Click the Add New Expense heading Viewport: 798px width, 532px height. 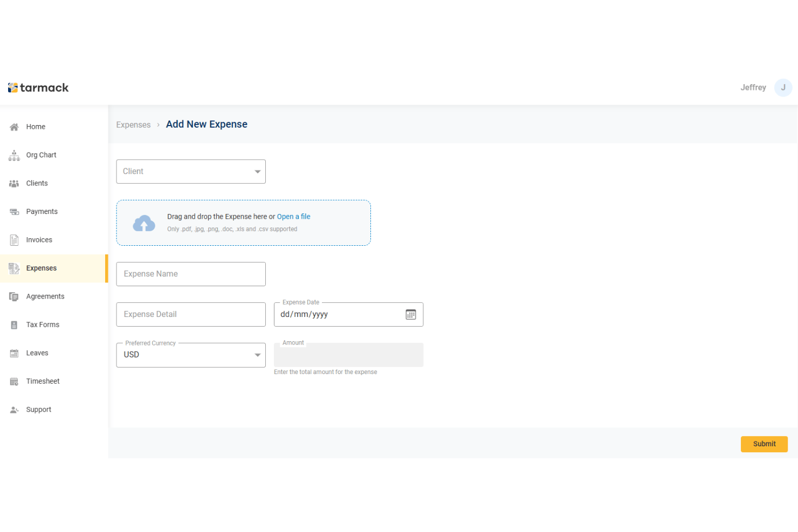click(207, 125)
